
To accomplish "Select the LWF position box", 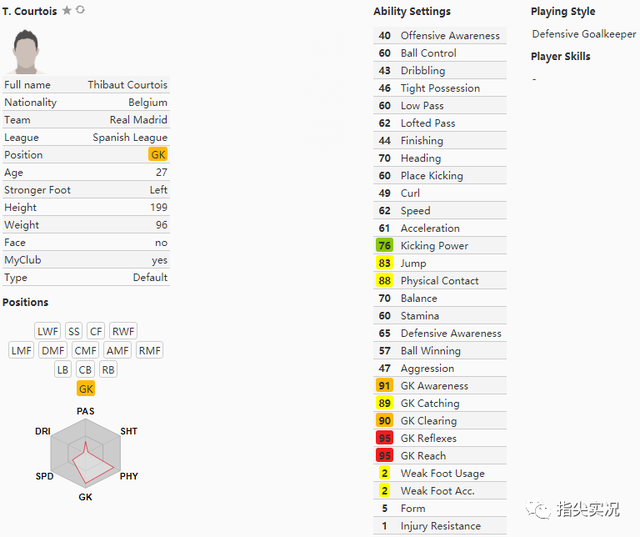I will click(x=48, y=331).
